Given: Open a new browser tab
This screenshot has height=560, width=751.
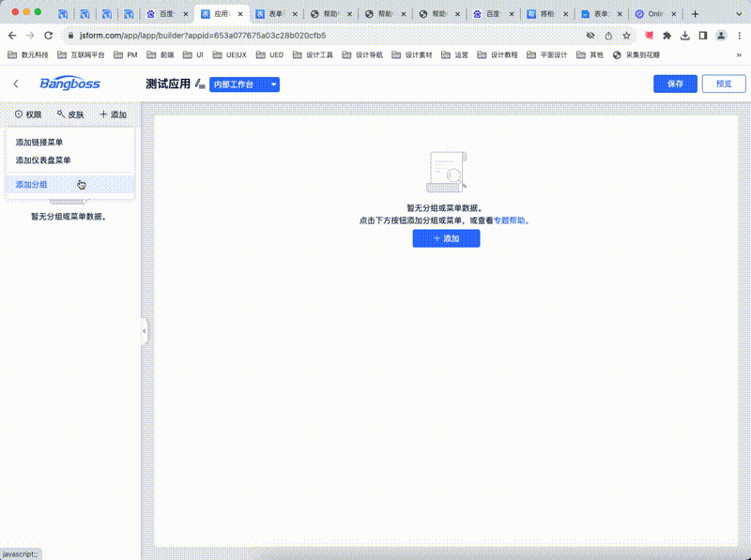Looking at the screenshot, I should [695, 14].
